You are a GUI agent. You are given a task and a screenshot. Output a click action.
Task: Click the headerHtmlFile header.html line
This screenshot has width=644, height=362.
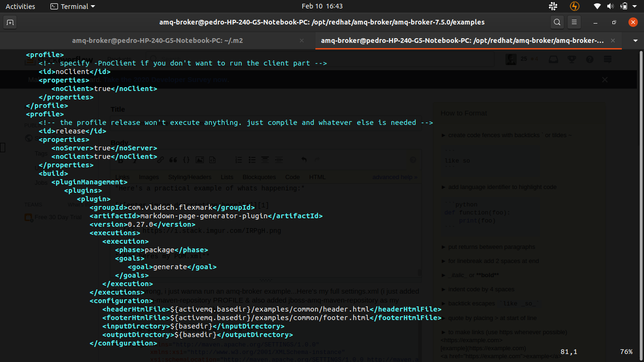[272, 309]
